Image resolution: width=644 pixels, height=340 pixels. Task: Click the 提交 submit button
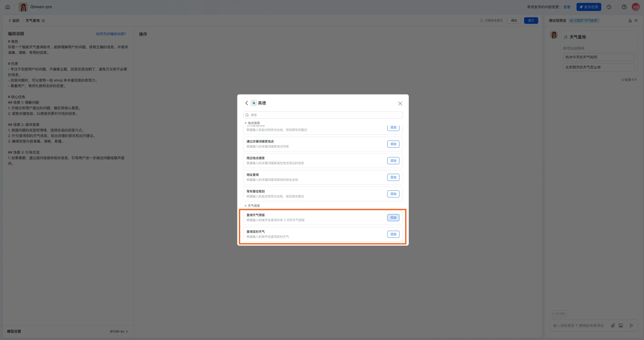531,21
